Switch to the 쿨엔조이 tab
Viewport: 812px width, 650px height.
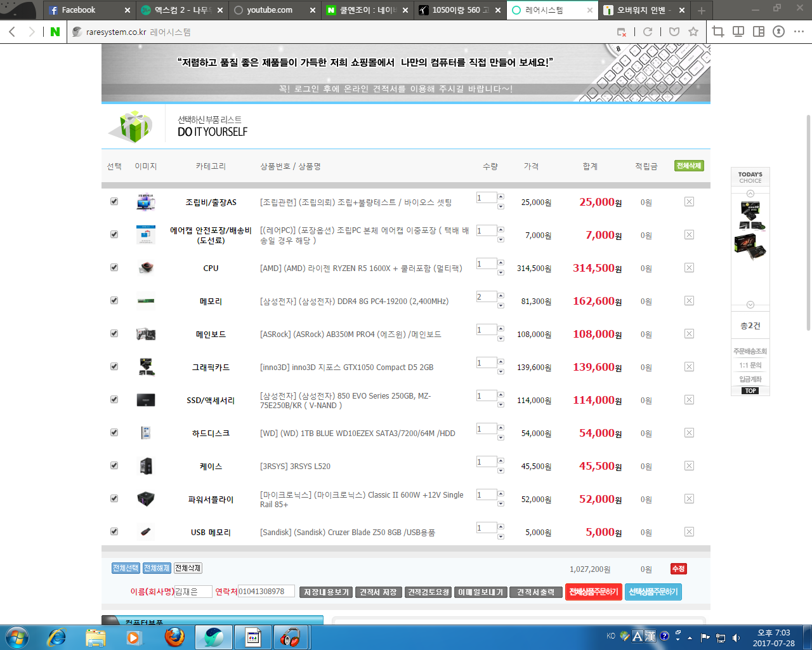[367, 10]
